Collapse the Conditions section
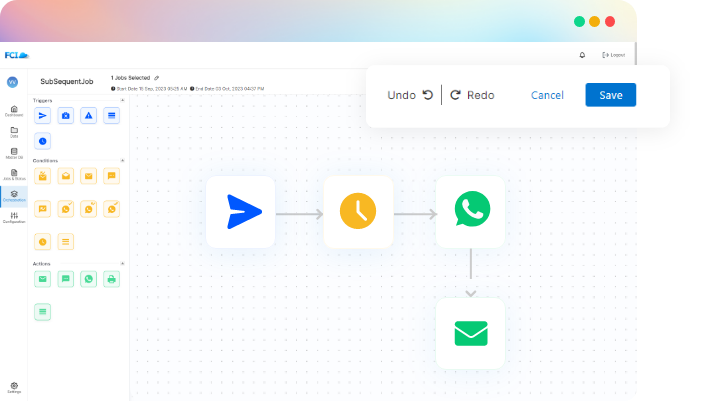 pyautogui.click(x=122, y=160)
